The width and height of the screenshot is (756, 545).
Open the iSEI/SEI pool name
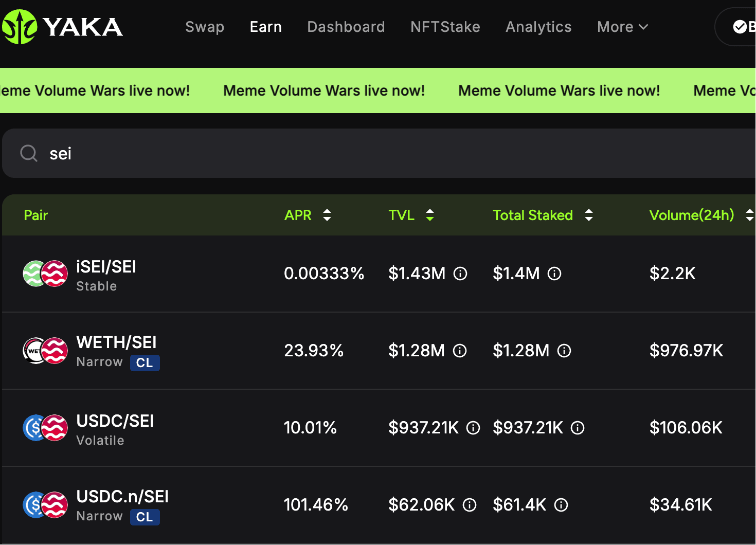[x=106, y=267]
